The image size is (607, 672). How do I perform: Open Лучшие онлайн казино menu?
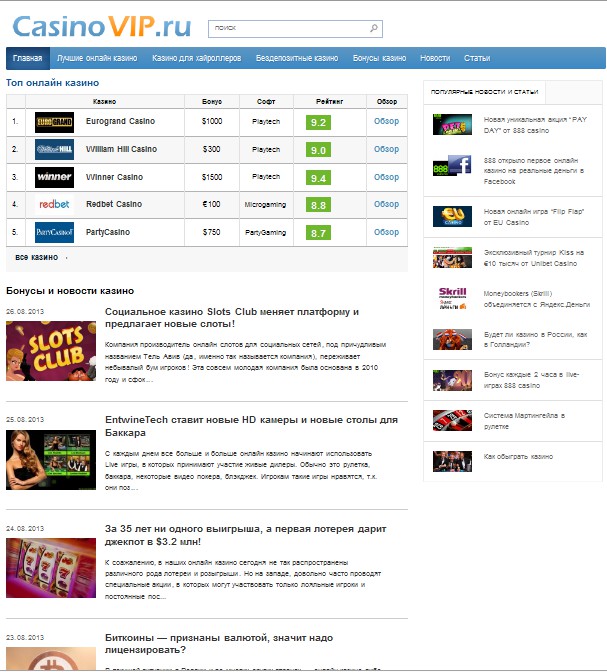(97, 58)
